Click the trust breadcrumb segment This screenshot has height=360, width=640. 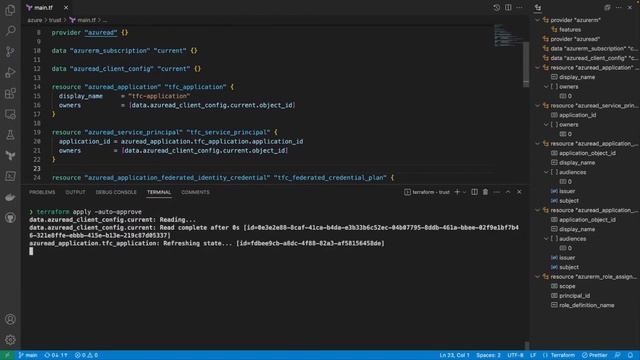click(55, 20)
